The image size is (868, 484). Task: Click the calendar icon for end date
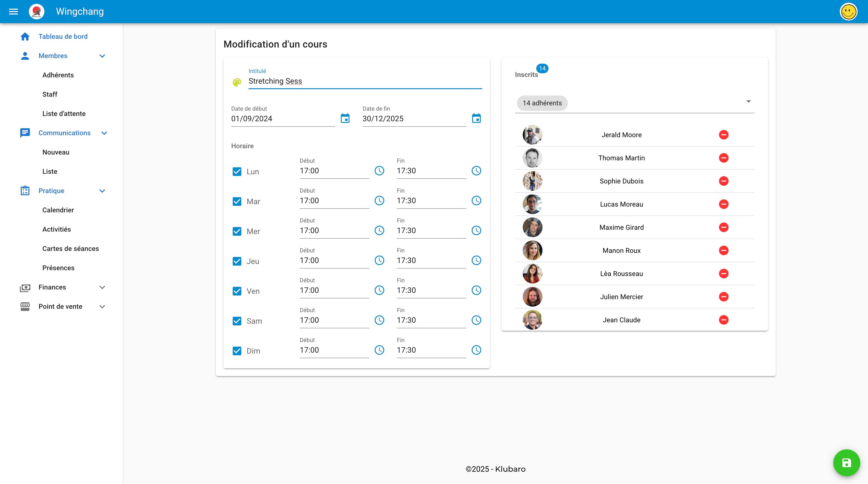click(x=476, y=118)
